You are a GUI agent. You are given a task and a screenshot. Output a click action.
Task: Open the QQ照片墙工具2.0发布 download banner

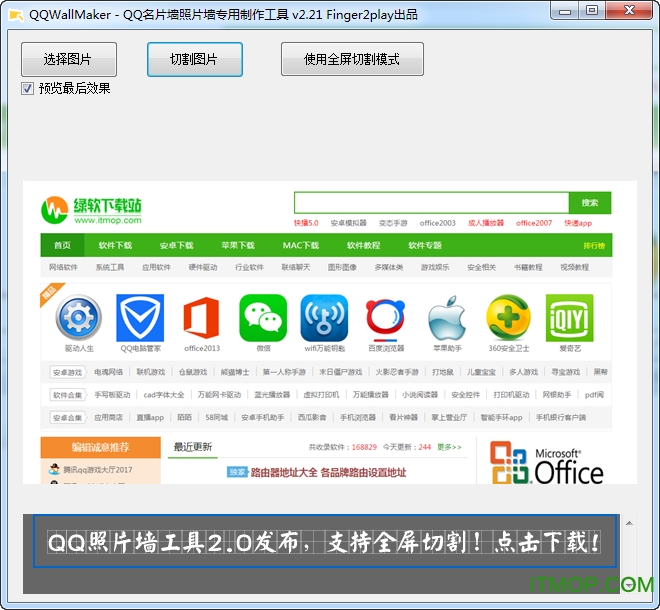325,541
